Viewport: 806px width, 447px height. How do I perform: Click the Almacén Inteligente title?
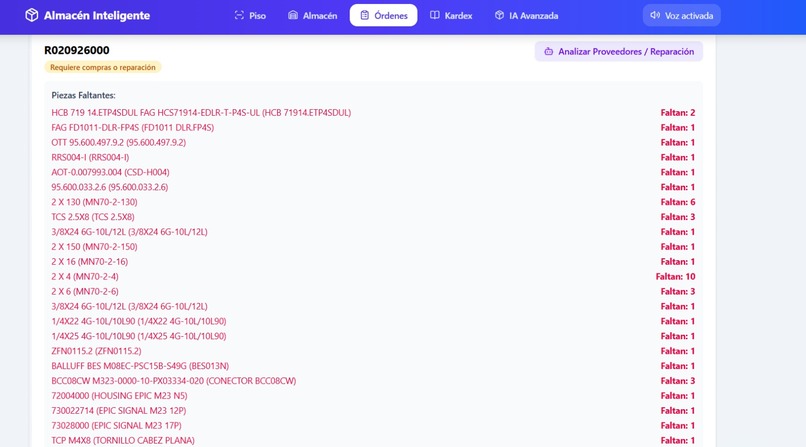coord(97,15)
